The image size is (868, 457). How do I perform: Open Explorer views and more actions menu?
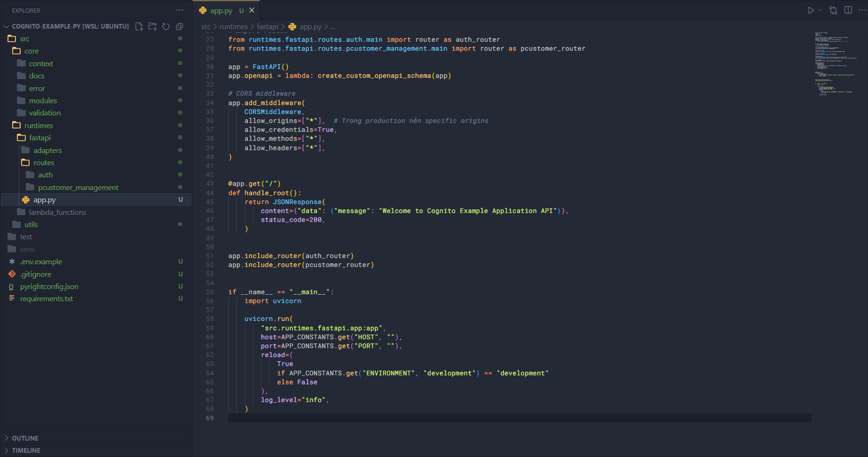click(179, 10)
